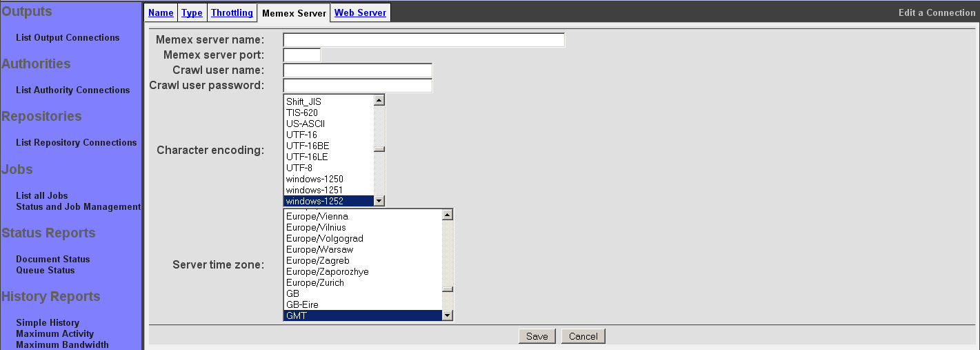Click down arrow of Server time zone list
Image resolution: width=980 pixels, height=350 pixels.
coord(448,315)
